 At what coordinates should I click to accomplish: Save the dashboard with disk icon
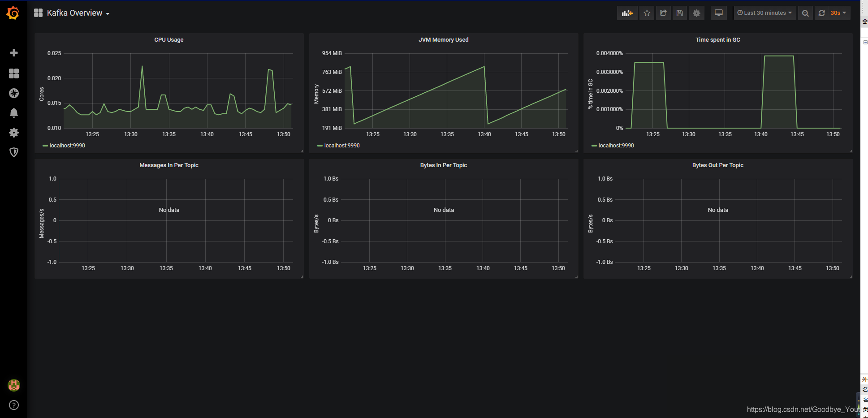680,13
